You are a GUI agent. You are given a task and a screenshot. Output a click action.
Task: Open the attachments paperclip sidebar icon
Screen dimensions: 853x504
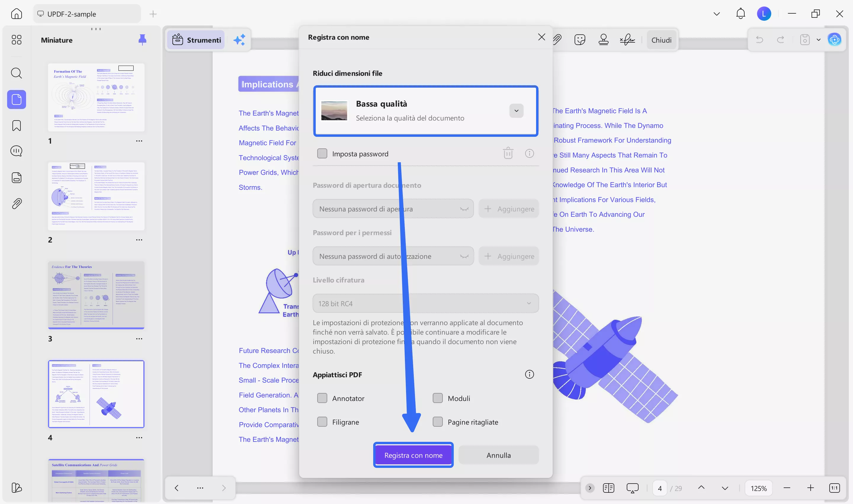16,204
